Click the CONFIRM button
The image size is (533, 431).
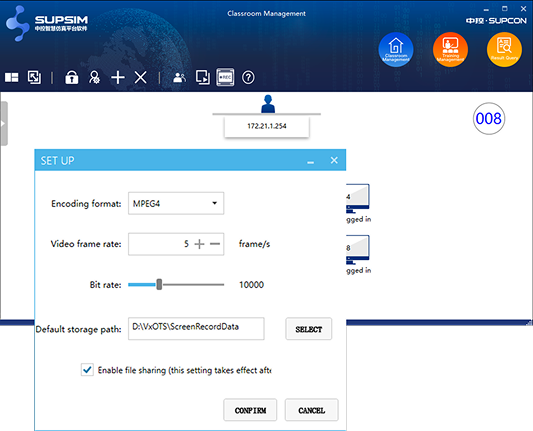250,410
